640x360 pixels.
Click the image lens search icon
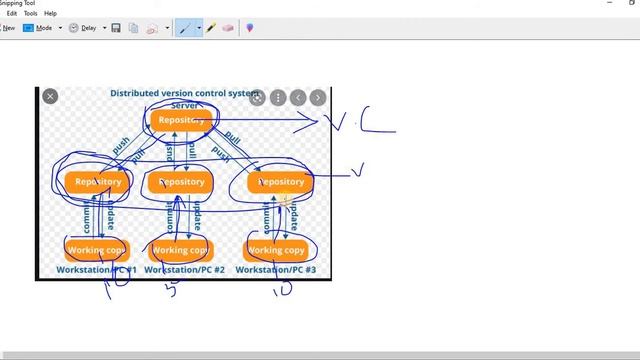pos(258,98)
